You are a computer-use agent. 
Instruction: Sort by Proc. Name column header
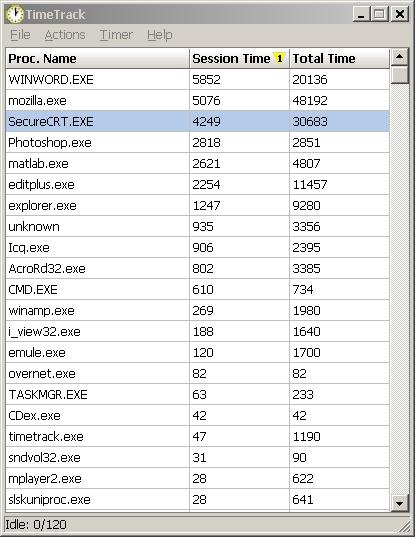[x=97, y=59]
